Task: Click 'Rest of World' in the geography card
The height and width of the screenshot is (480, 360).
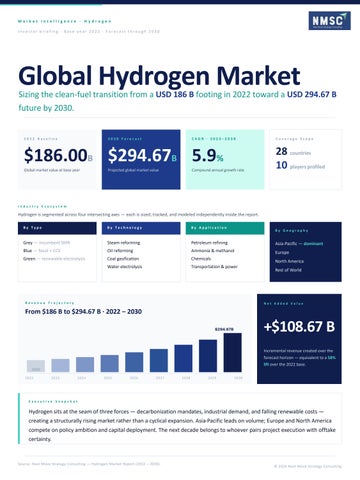Action: (288, 270)
